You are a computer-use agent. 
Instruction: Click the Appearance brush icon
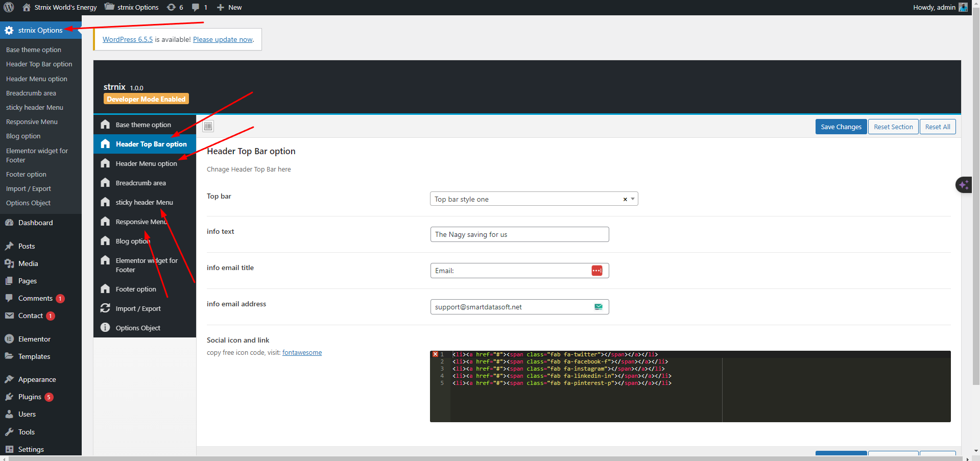[9, 379]
